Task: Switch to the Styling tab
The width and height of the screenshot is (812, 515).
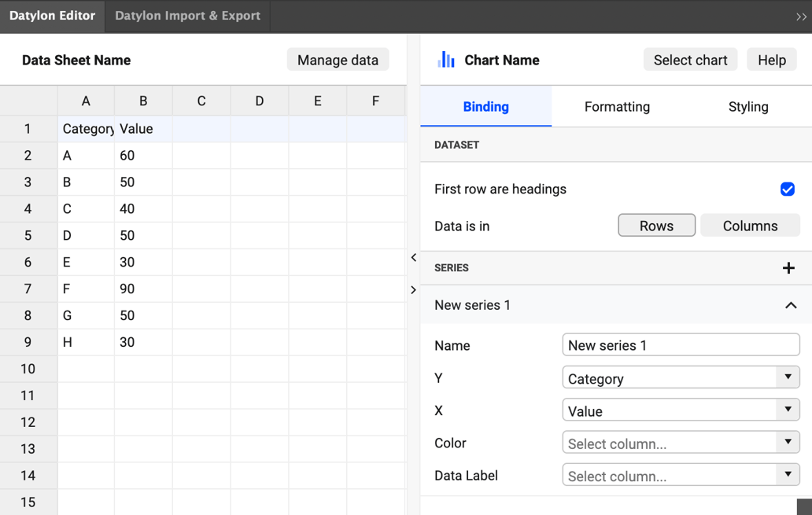Action: [748, 106]
